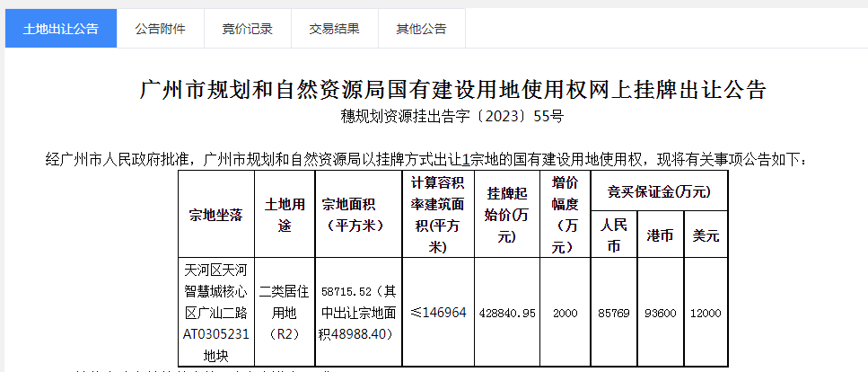Switch to the 公告附件 tab
Viewport: 868px width, 372px height.
tap(161, 29)
